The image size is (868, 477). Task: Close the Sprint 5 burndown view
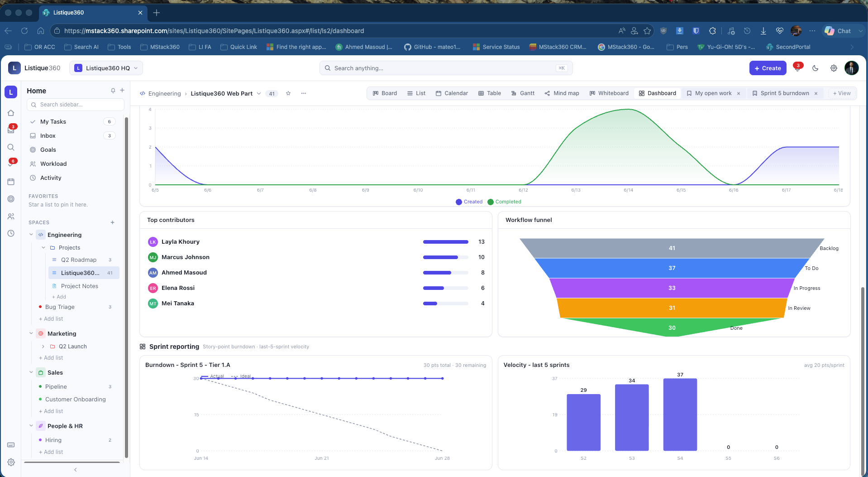click(x=816, y=93)
